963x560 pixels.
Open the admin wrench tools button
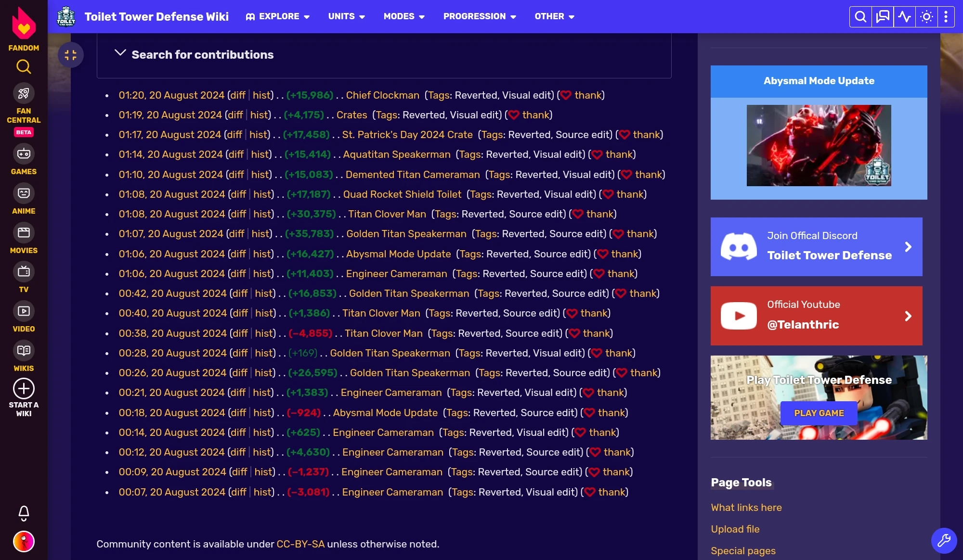pyautogui.click(x=944, y=540)
